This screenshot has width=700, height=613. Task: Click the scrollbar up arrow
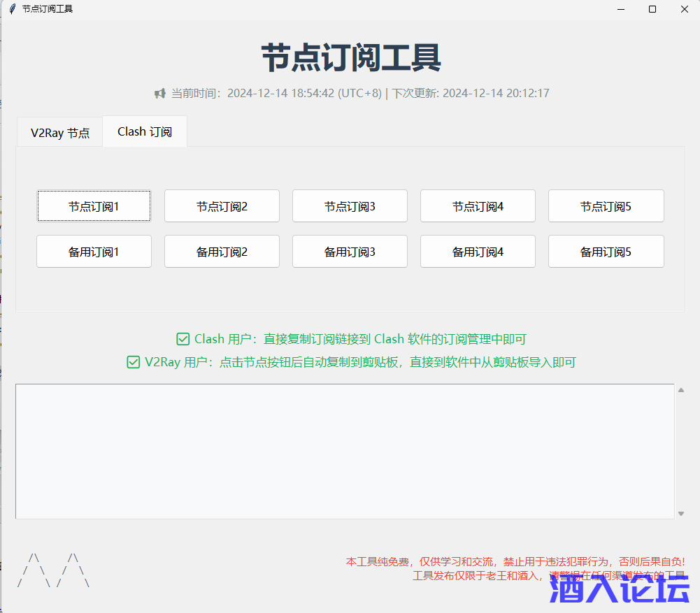[680, 390]
